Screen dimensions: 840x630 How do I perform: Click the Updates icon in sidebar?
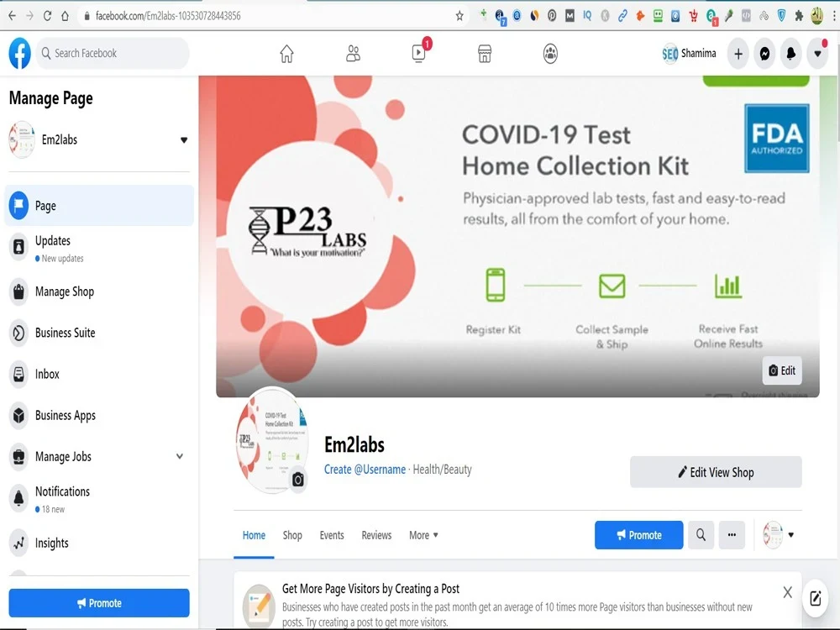(x=18, y=247)
